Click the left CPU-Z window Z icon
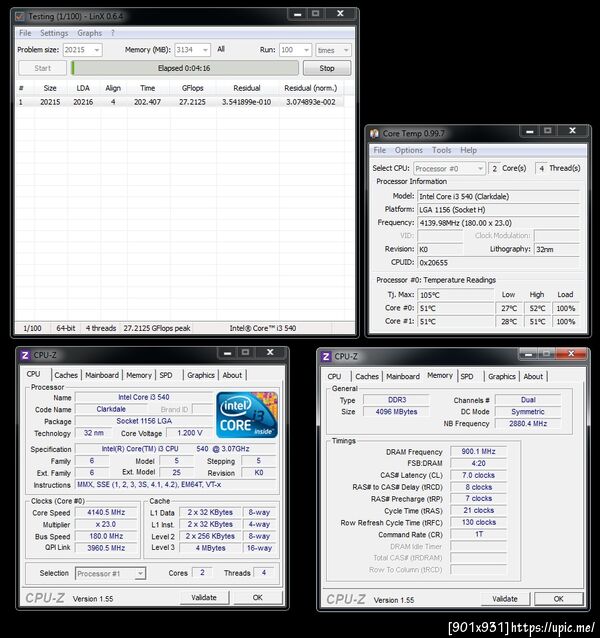The image size is (600, 638). [25, 355]
